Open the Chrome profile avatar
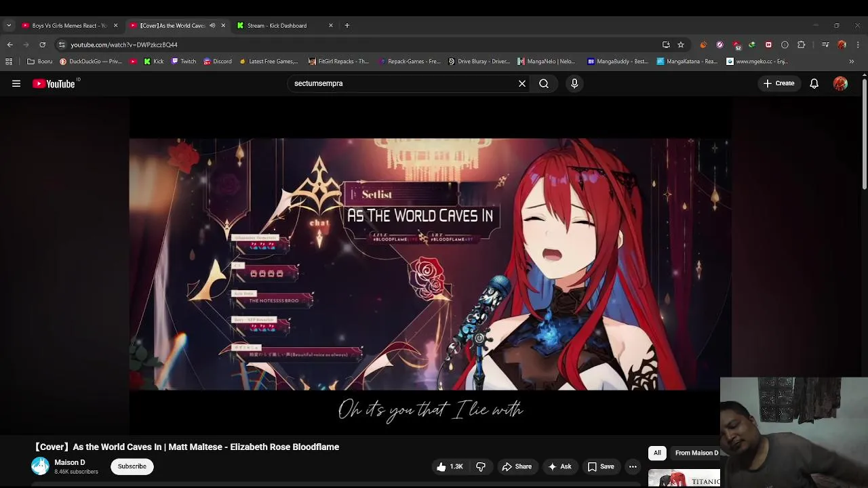 (x=842, y=45)
